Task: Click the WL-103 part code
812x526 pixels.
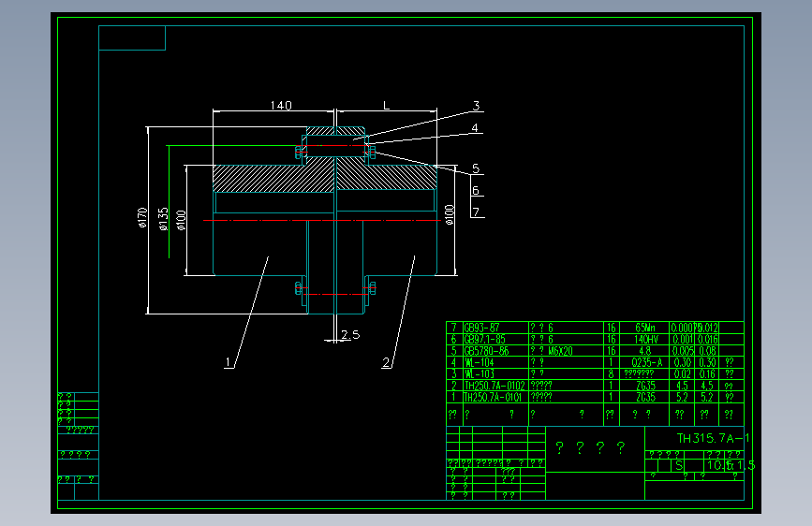Action: [480, 373]
